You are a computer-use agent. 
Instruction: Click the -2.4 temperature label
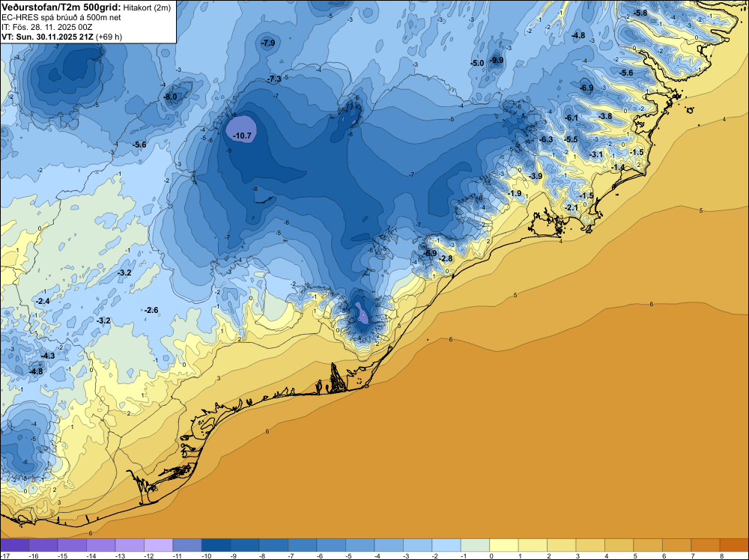click(43, 301)
